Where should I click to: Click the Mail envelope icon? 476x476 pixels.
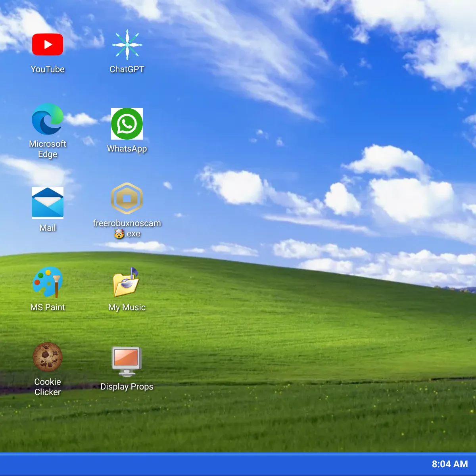(48, 203)
